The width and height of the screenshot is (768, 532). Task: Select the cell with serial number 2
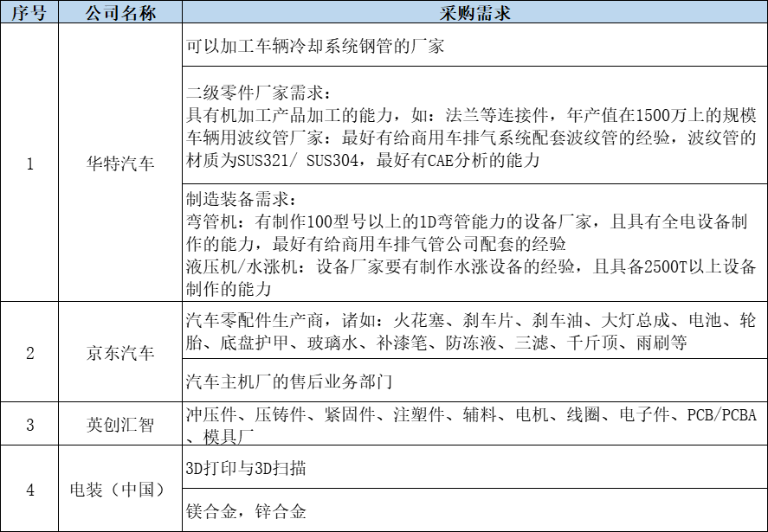click(x=29, y=352)
